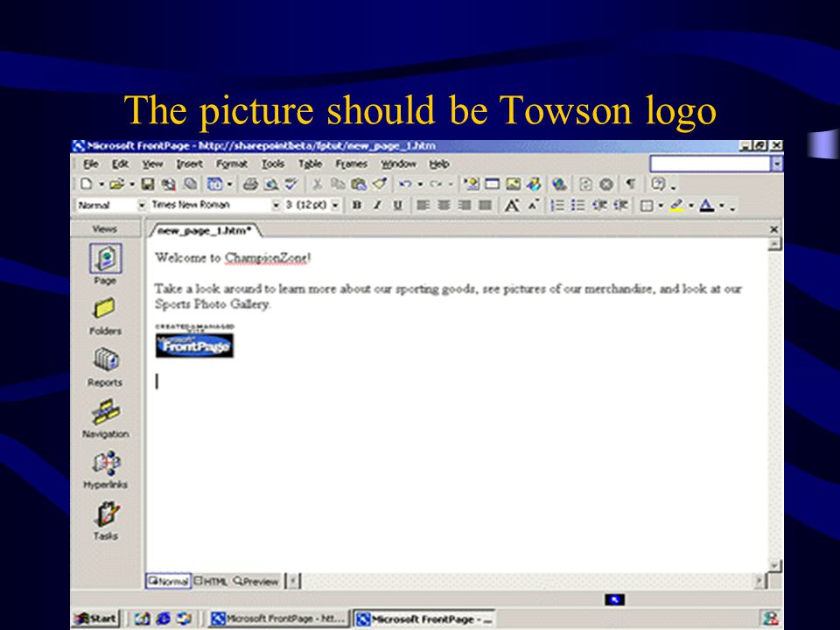The height and width of the screenshot is (630, 840).
Task: Open the Tasks view icon
Action: click(x=107, y=514)
